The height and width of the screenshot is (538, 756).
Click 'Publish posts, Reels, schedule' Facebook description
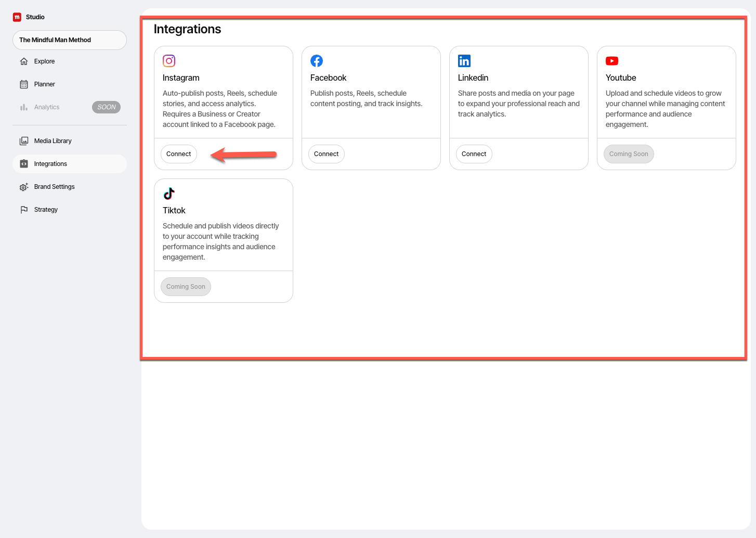tap(367, 98)
